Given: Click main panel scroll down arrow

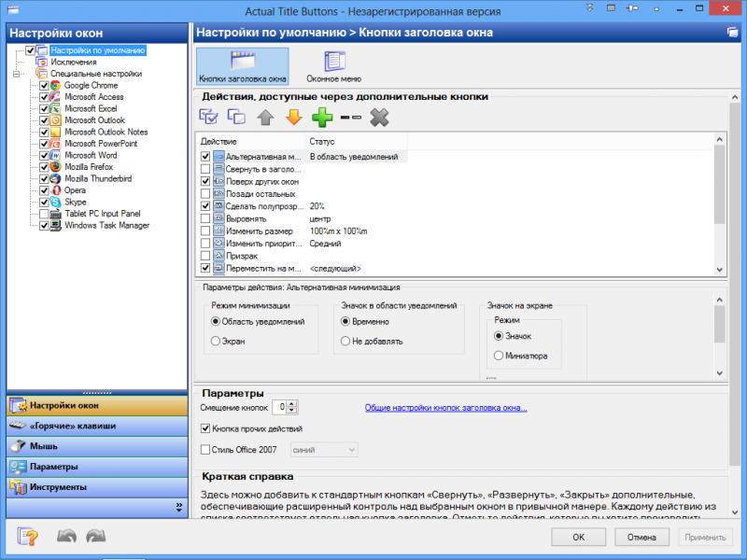Looking at the screenshot, I should pos(734,511).
